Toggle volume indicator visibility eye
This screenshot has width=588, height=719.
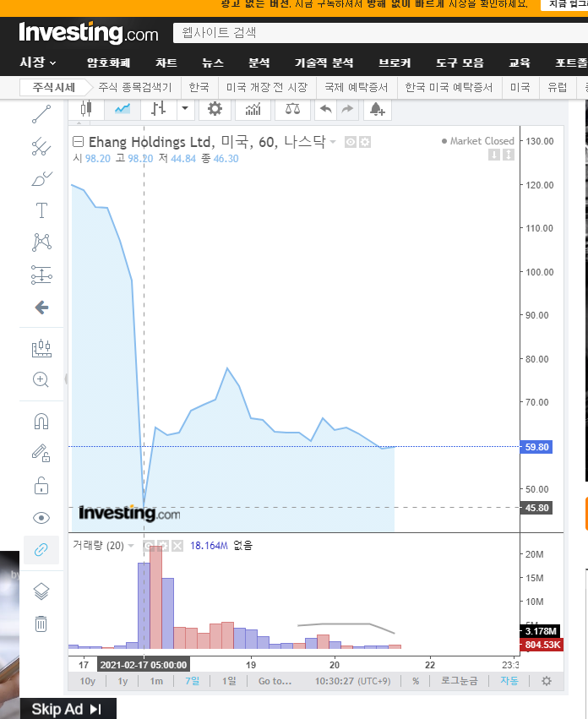pyautogui.click(x=149, y=546)
